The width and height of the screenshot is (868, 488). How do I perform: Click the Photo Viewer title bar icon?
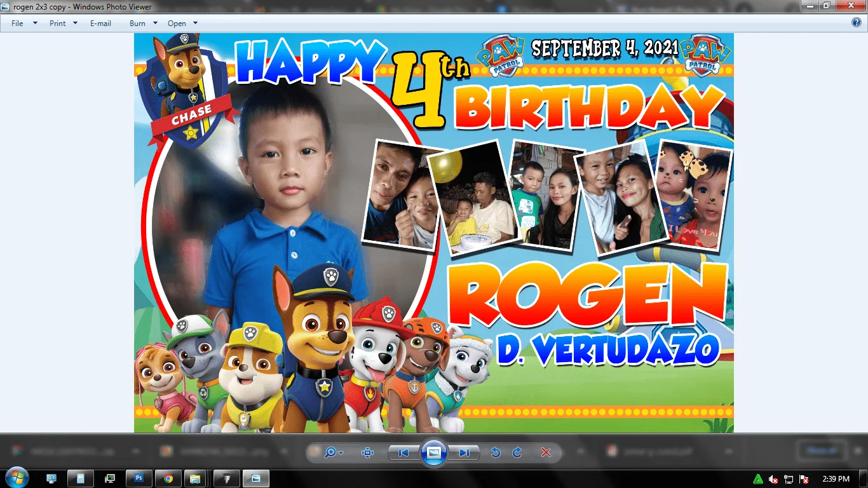(6, 6)
